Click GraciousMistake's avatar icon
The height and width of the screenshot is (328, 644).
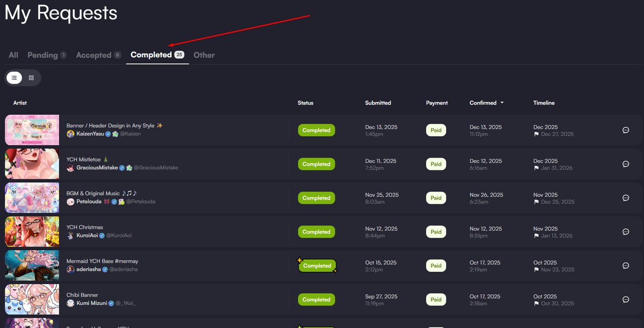70,168
